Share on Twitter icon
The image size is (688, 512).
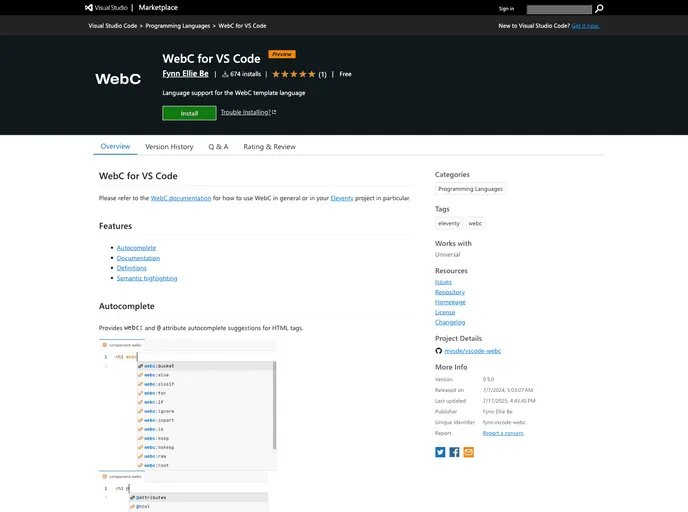pos(440,452)
